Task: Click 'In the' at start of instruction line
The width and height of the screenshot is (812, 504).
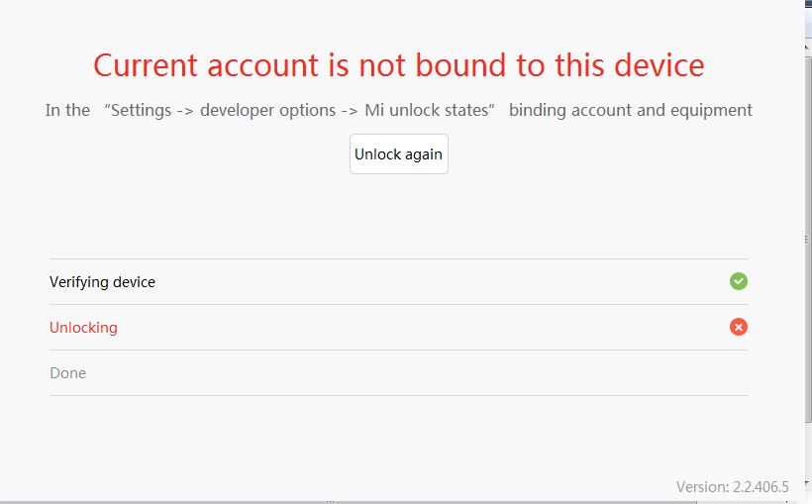Action: point(67,110)
